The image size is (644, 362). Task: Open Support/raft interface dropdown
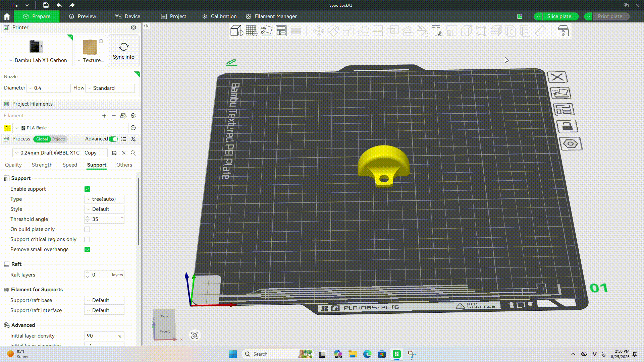tap(104, 310)
